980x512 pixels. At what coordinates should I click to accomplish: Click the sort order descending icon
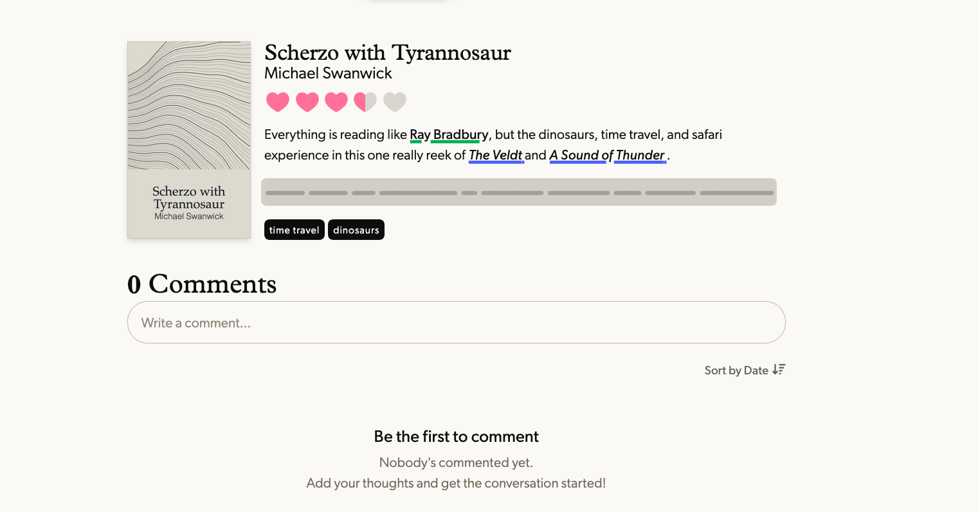[x=779, y=370]
